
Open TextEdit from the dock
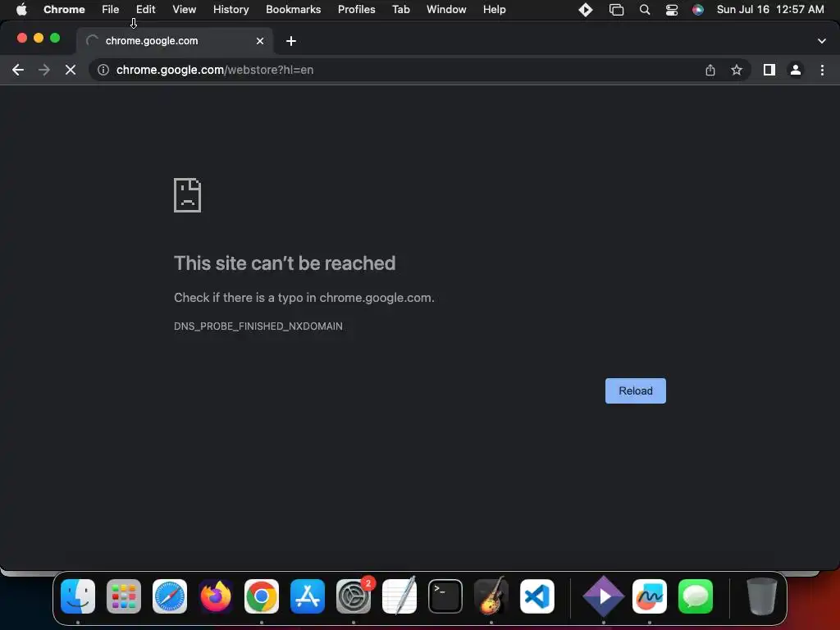pos(399,596)
